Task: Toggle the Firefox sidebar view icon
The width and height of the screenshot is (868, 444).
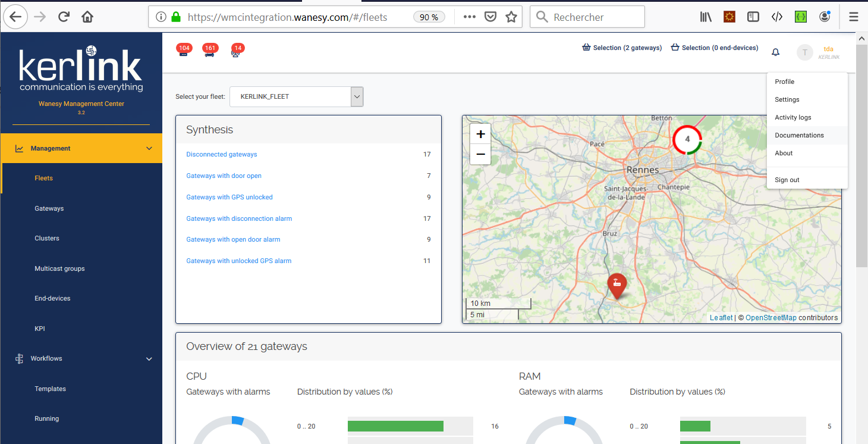Action: pos(753,17)
